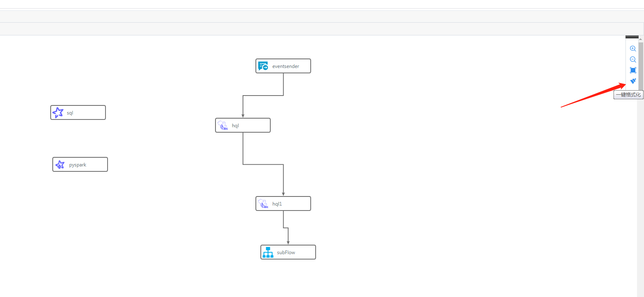Viewport: 644px width, 297px height.
Task: Click the hql node's Hive icon
Action: (x=223, y=126)
